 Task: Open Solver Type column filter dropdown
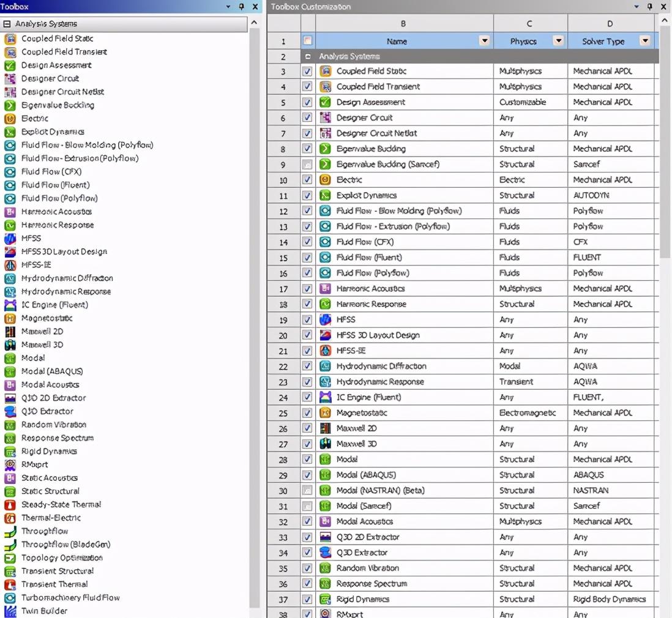645,41
